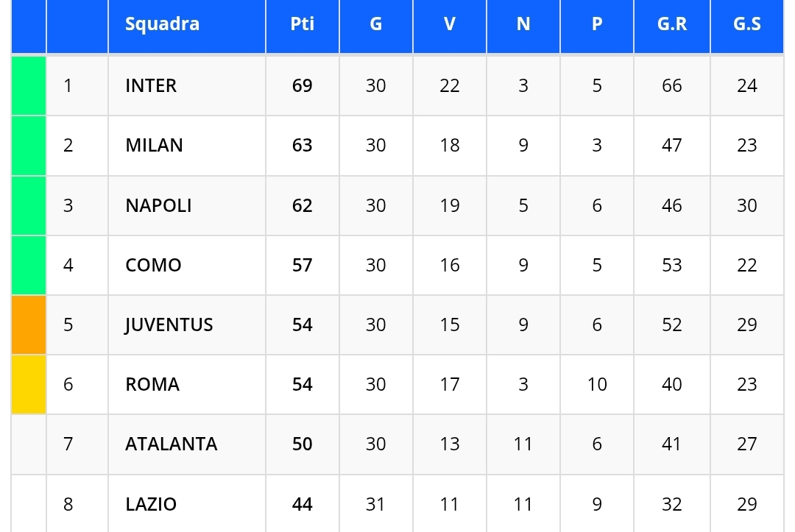The image size is (795, 532).
Task: Select the G.S column header
Action: pos(746,24)
